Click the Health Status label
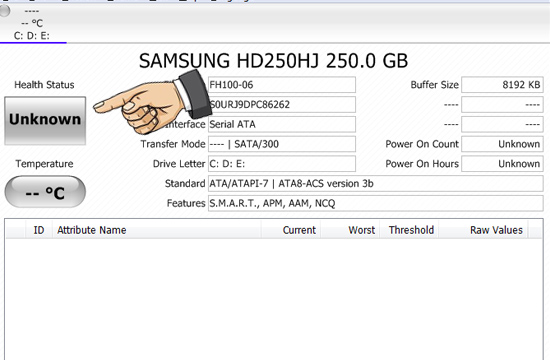 click(x=44, y=85)
